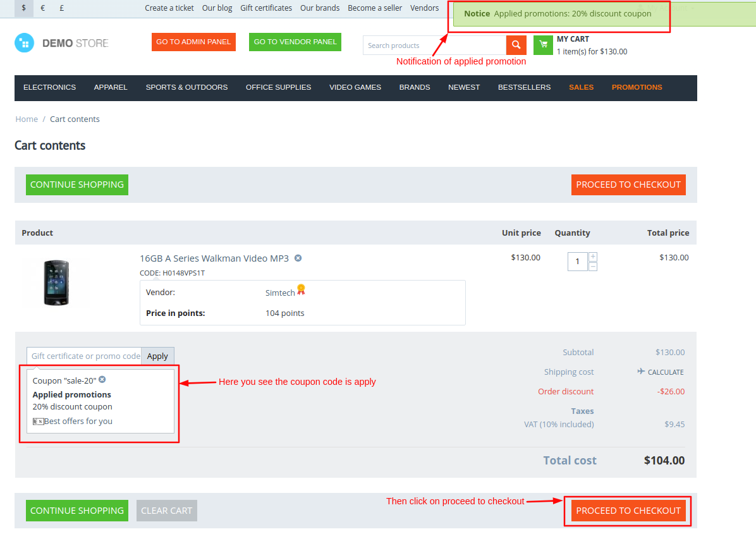Focus the gift certificate or promo code field
This screenshot has width=756, height=534.
click(84, 356)
